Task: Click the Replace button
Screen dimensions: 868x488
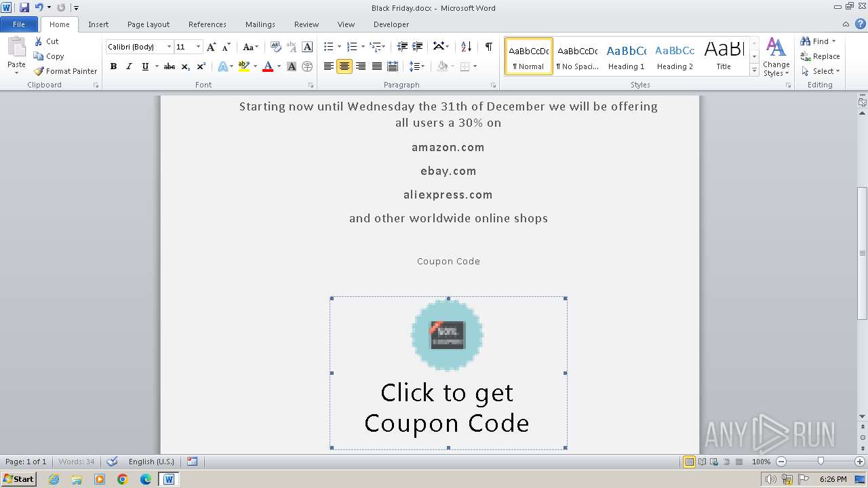Action: point(821,56)
